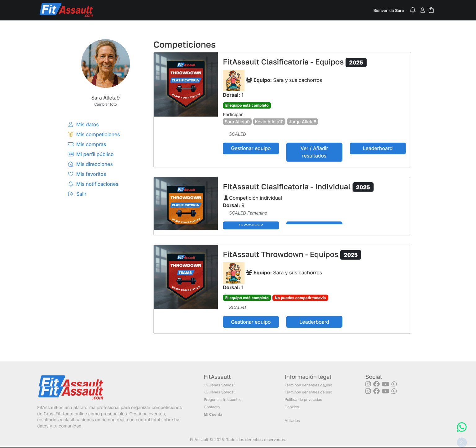Screen dimensions: 476x448
Task: Click the "Jorge Atleta8" participant chip
Action: pyautogui.click(x=302, y=122)
